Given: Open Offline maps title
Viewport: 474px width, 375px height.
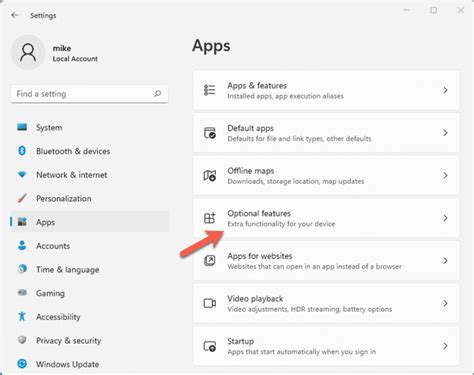Looking at the screenshot, I should pyautogui.click(x=251, y=171).
